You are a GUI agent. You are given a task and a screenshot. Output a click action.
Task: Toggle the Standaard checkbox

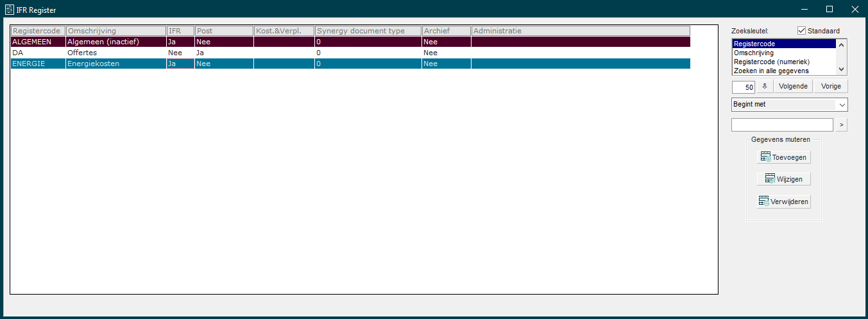[801, 31]
